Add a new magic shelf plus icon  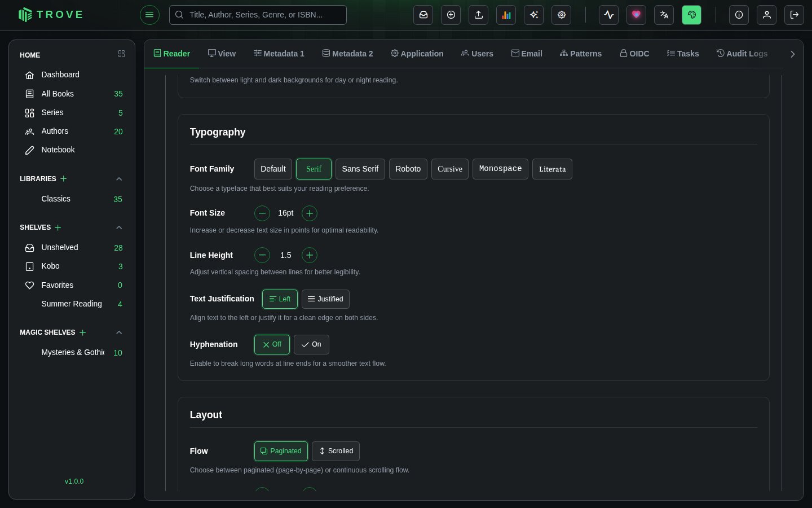[x=83, y=332]
